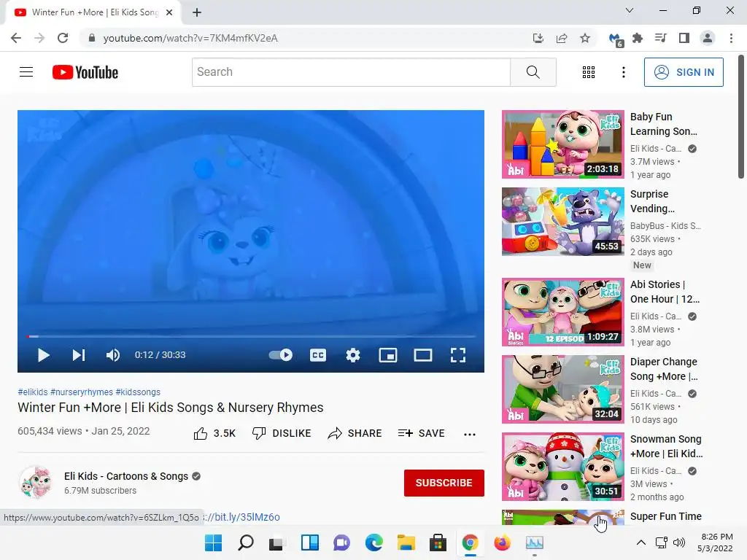
Task: Open tab search chevron
Action: (630, 10)
